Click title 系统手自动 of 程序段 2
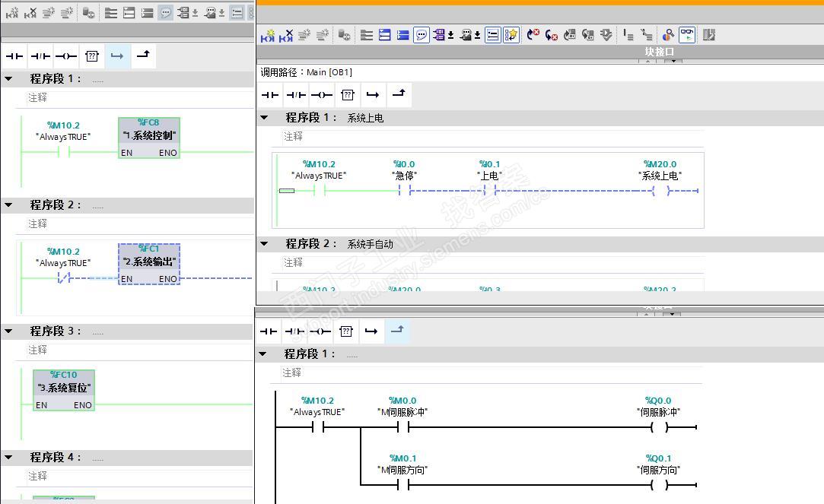 tap(370, 244)
